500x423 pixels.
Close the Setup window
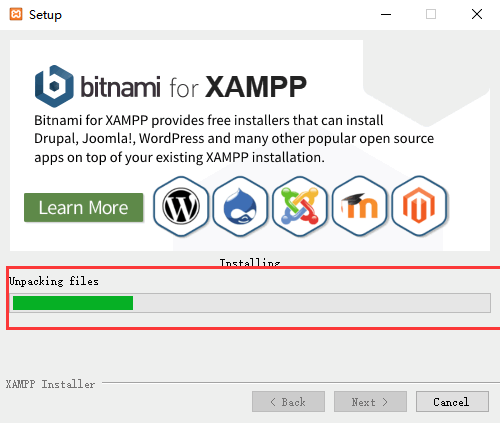tap(477, 14)
